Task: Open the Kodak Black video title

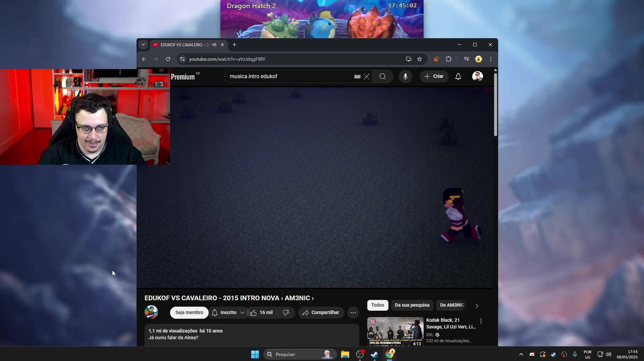Action: coord(451,323)
